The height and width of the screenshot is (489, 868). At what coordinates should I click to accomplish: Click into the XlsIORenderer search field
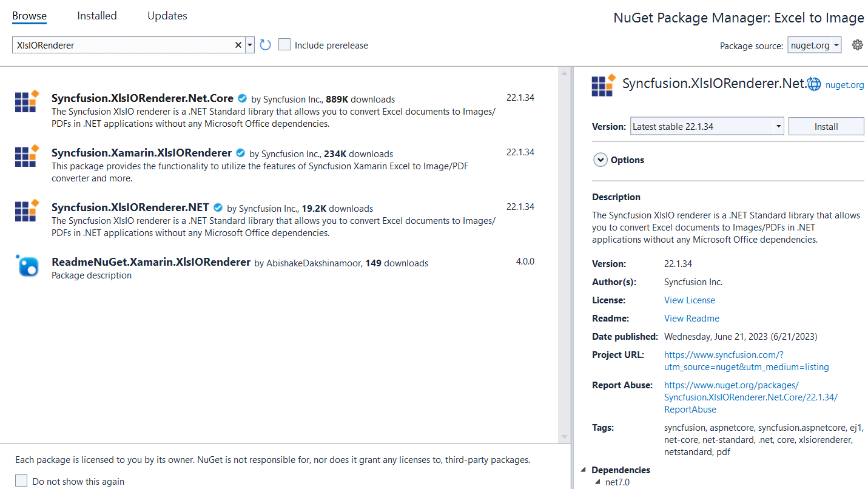point(121,45)
